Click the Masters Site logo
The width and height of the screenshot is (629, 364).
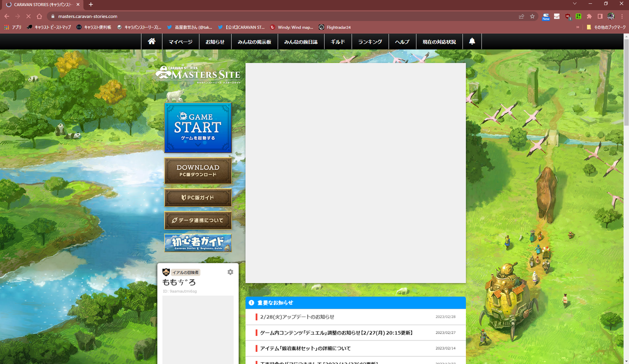[x=198, y=75]
